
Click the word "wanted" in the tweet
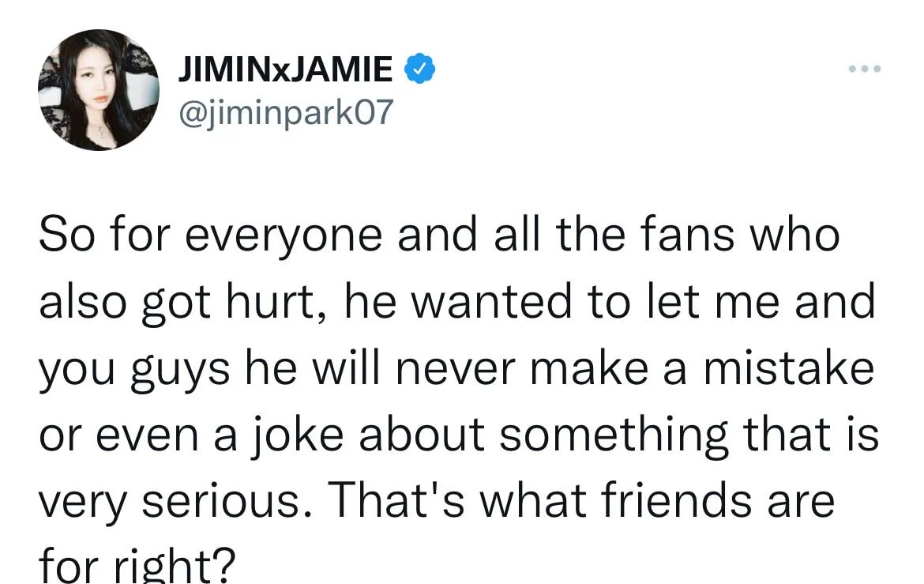(x=491, y=301)
